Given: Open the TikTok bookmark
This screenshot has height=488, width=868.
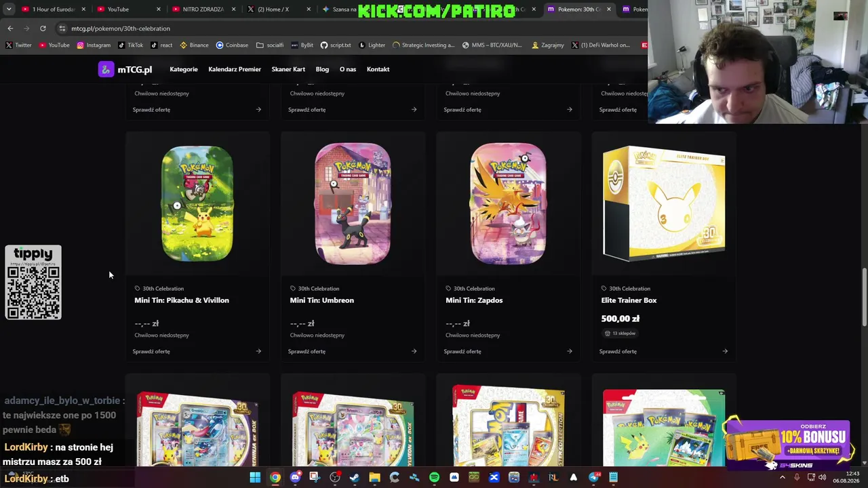Looking at the screenshot, I should pos(130,45).
